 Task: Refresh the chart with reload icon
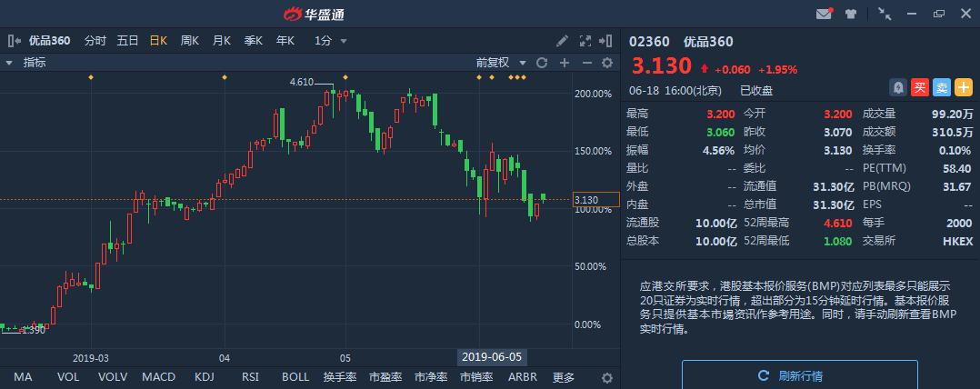(542, 63)
